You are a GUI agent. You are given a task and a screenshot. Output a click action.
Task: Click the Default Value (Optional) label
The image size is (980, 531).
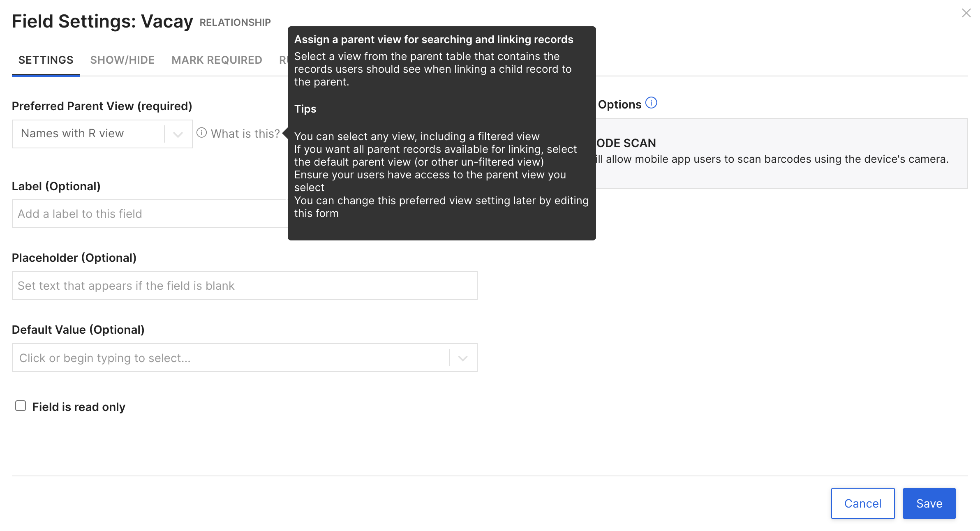tap(78, 330)
